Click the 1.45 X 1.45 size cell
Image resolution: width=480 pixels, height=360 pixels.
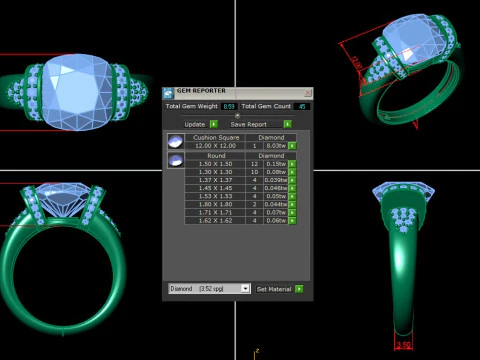[215, 188]
